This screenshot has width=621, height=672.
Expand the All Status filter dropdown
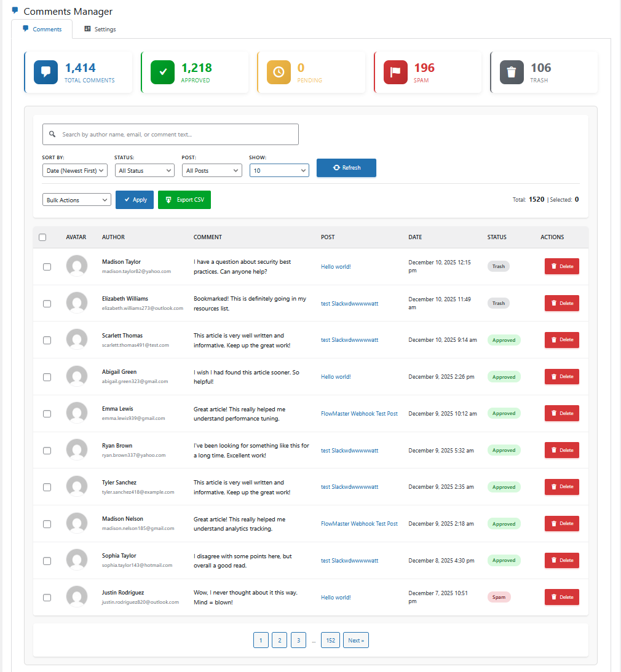tap(144, 170)
